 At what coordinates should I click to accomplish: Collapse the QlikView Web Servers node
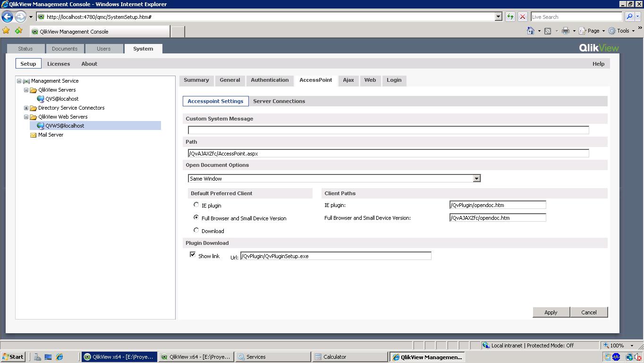(x=26, y=117)
